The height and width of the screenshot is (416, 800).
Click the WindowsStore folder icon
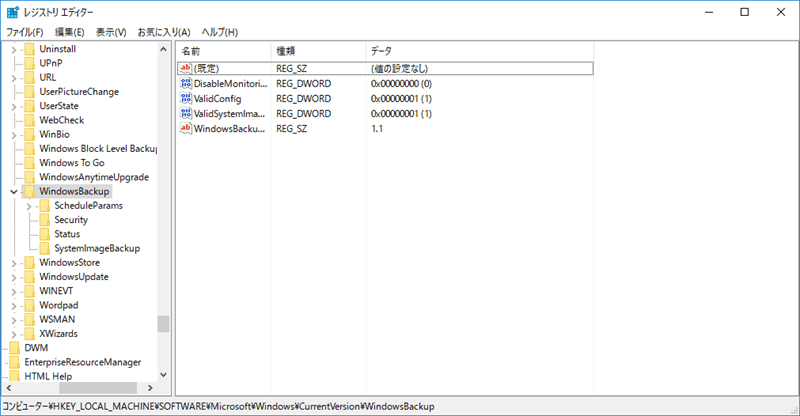[30, 263]
